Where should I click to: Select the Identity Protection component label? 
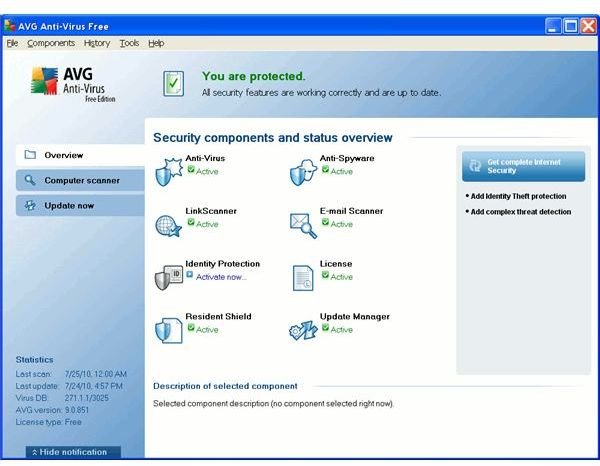[x=222, y=264]
